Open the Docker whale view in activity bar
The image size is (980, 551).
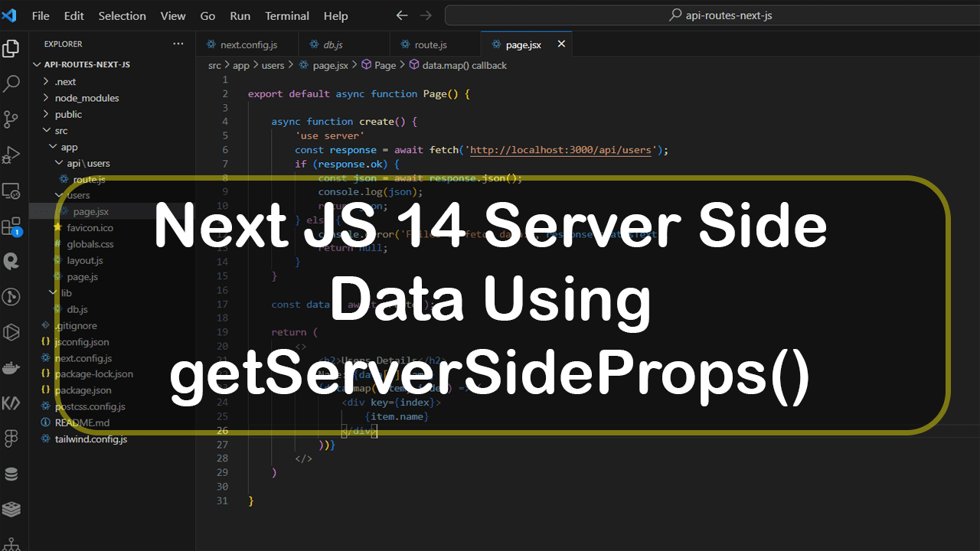click(x=11, y=367)
